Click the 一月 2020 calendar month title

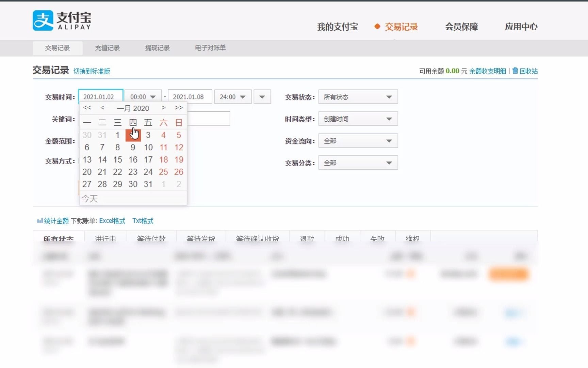133,108
